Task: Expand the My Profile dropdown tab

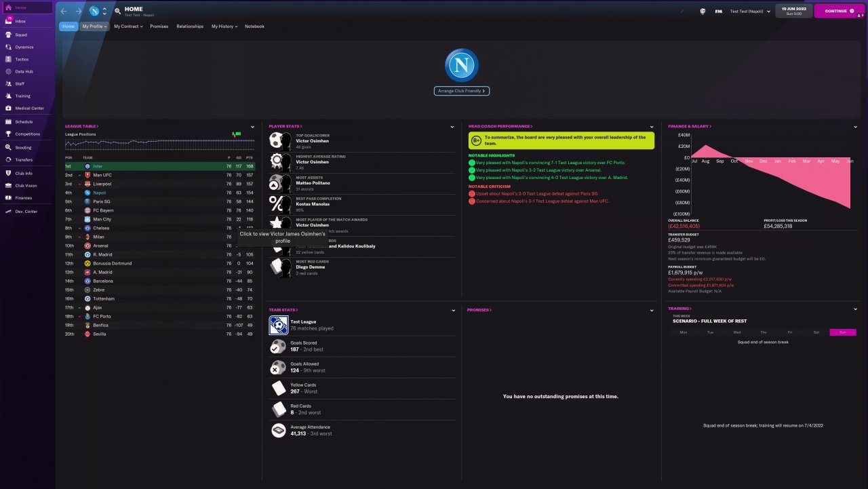Action: [x=94, y=26]
